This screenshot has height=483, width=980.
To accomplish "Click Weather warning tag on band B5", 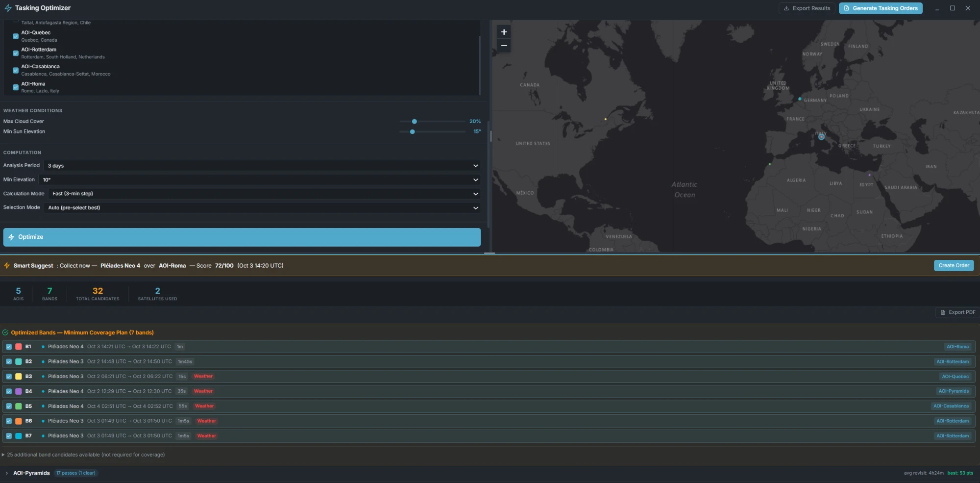I will pyautogui.click(x=204, y=406).
